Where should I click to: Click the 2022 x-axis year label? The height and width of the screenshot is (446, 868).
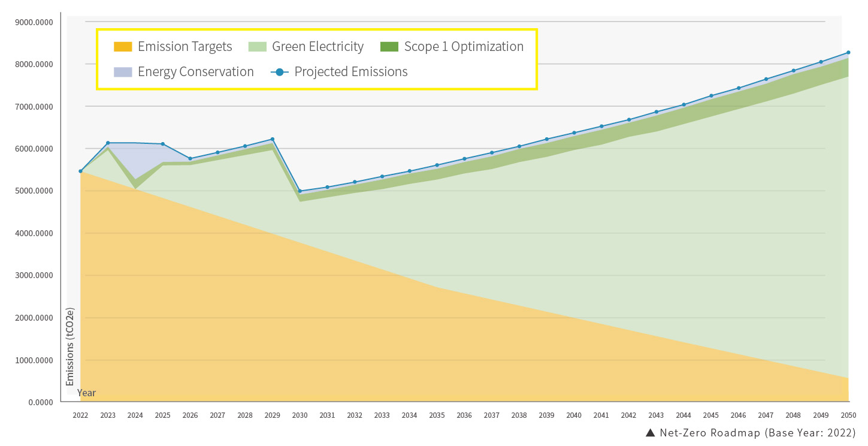coord(80,415)
